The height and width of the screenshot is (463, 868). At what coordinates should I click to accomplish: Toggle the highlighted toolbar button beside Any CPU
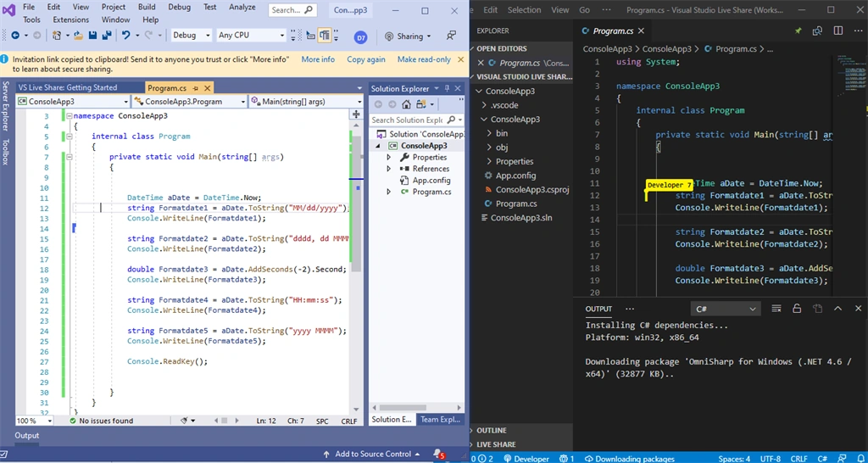[x=325, y=36]
